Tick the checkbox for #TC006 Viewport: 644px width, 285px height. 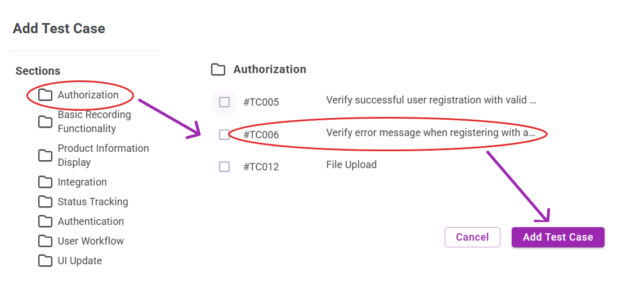pos(225,134)
